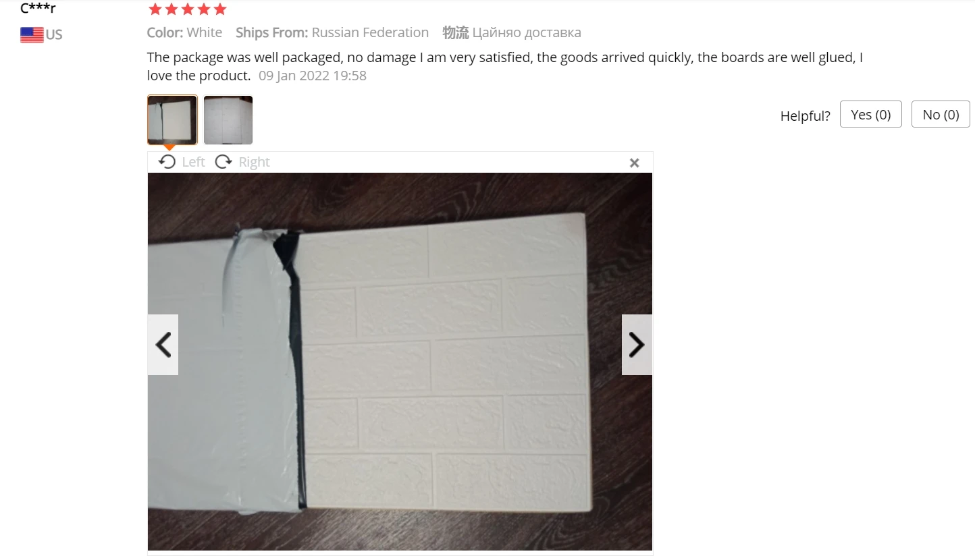
Task: Click the review date 09 Jan 2022
Action: (x=312, y=76)
